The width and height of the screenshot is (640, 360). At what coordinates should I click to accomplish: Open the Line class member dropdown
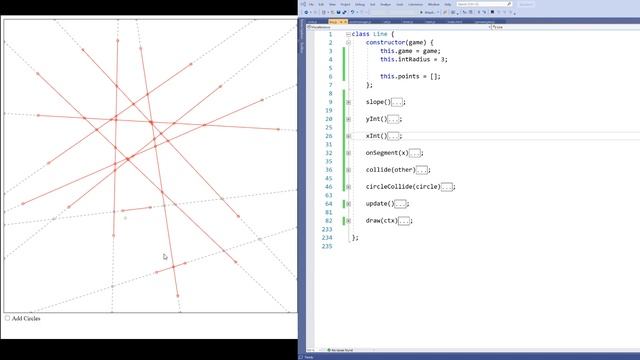point(566,27)
